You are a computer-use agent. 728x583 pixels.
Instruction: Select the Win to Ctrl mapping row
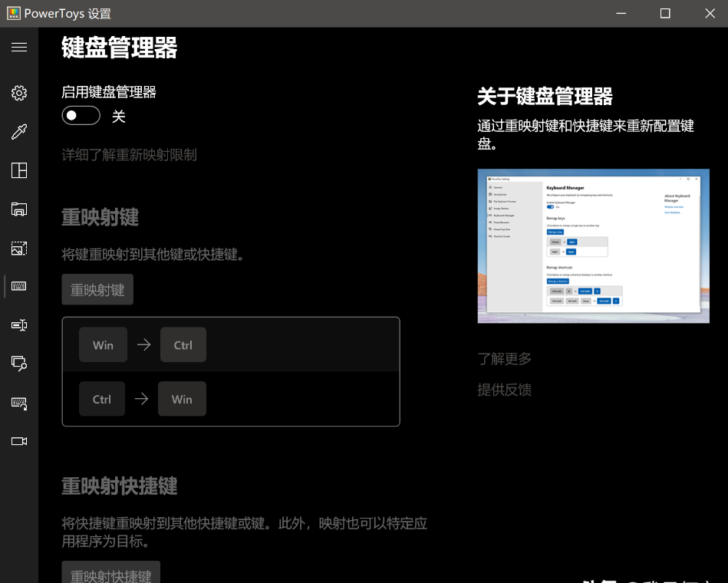click(231, 345)
